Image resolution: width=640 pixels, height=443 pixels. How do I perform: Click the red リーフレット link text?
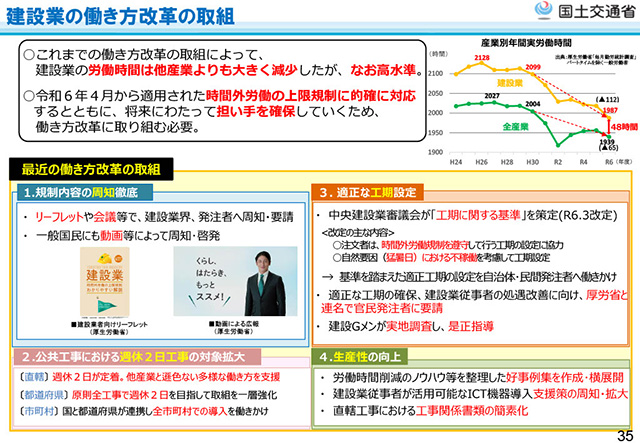click(x=58, y=214)
